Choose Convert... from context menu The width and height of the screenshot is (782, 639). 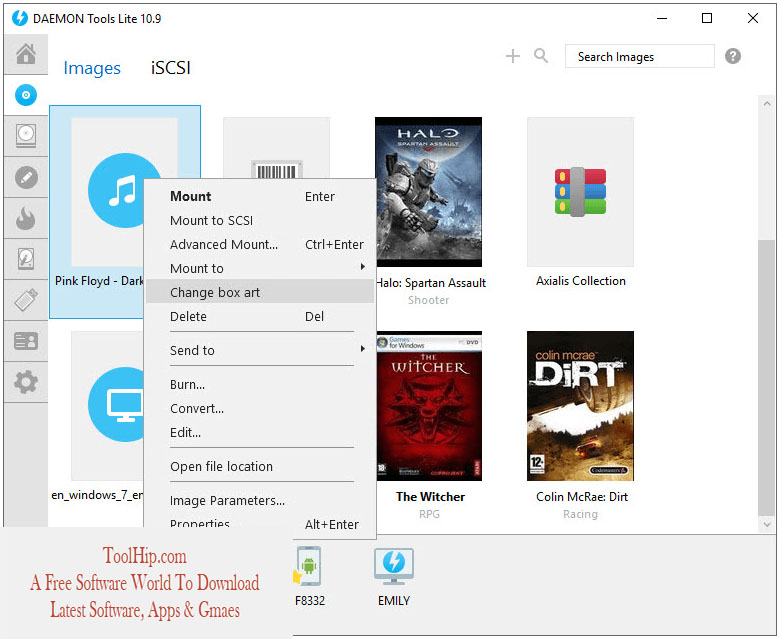260,409
